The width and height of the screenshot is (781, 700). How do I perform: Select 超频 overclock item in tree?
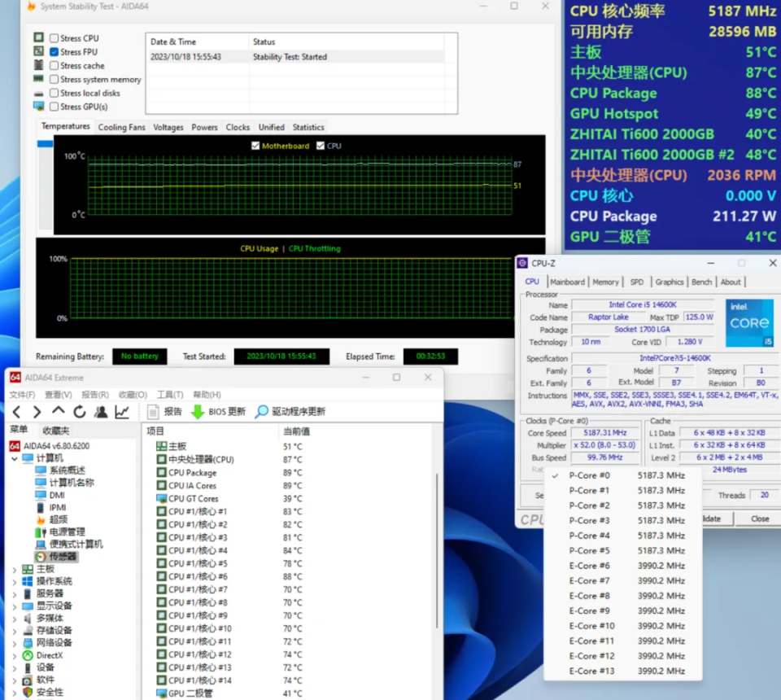pos(59,519)
